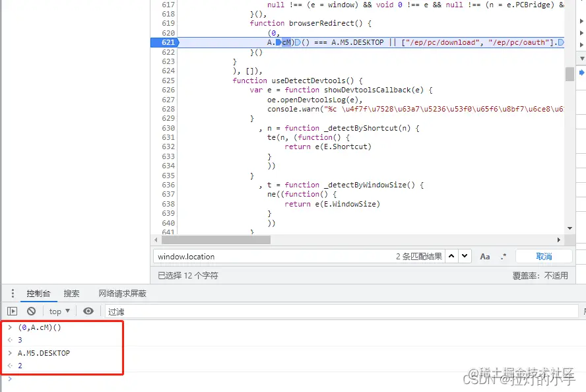Image resolution: width=586 pixels, height=392 pixels.
Task: Click the (0,A.cM)() console entry
Action: tap(39, 327)
